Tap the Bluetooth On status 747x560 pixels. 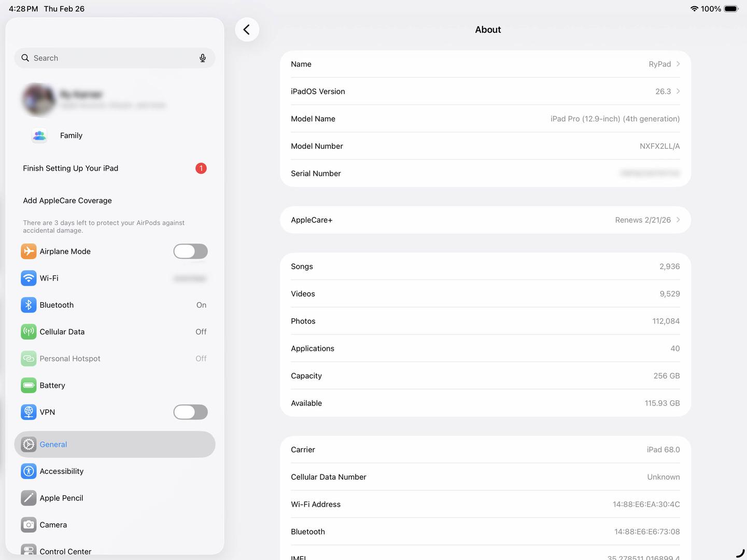tap(201, 305)
